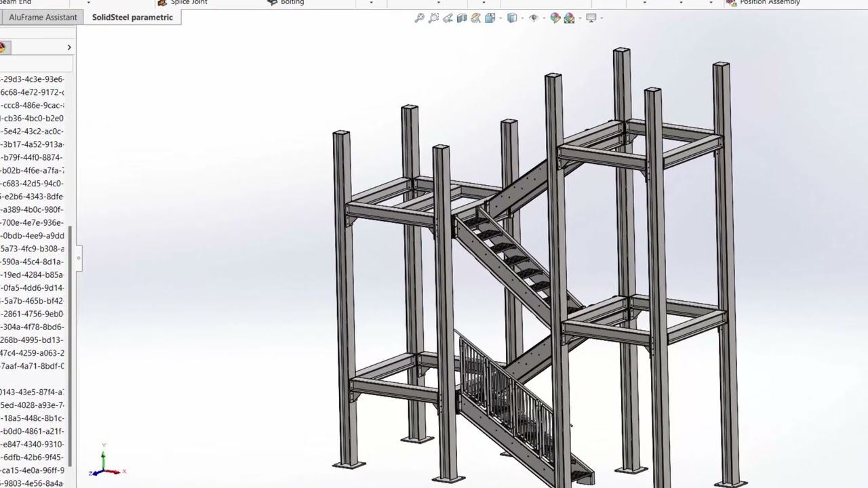Switch to the AluFrame Assistant tab
Image resolution: width=868 pixels, height=488 pixels.
click(x=43, y=17)
